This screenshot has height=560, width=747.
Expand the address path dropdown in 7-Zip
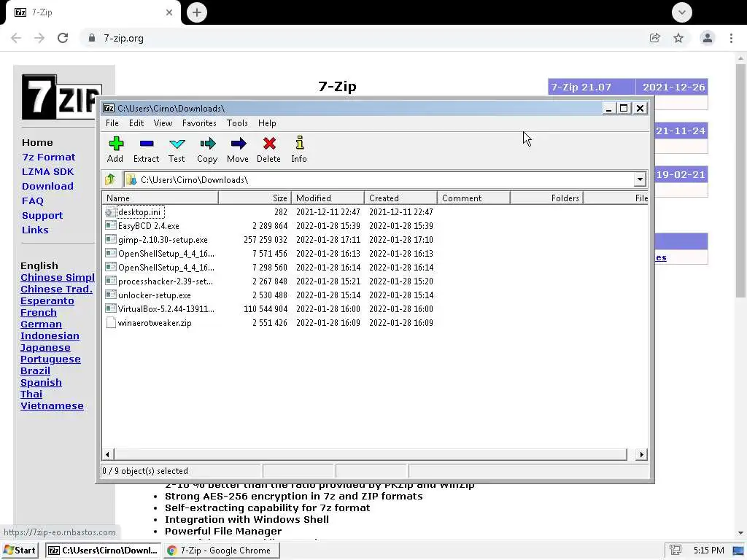coord(640,179)
